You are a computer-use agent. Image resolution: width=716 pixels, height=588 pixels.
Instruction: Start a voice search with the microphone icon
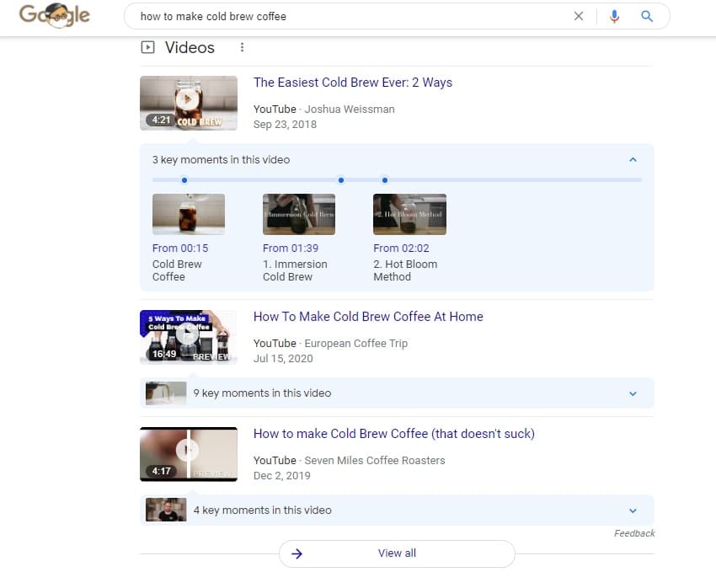(614, 16)
